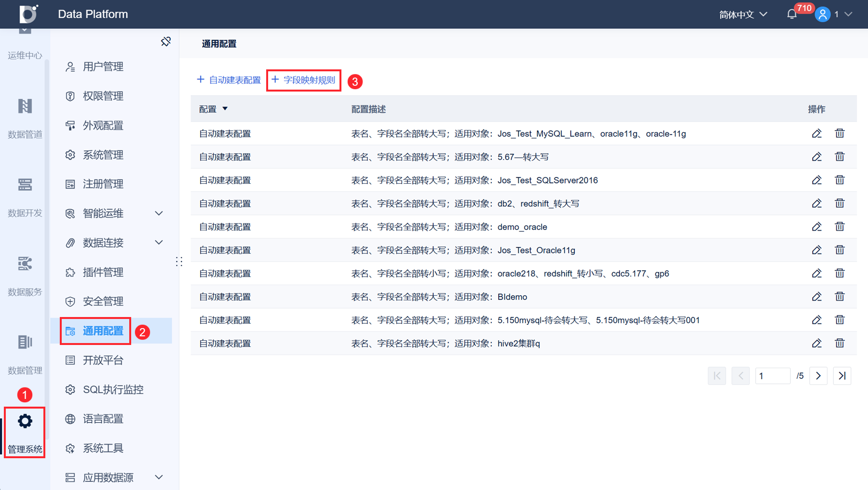The width and height of the screenshot is (868, 490).
Task: Edit the 5.150mysql config row
Action: click(x=816, y=320)
